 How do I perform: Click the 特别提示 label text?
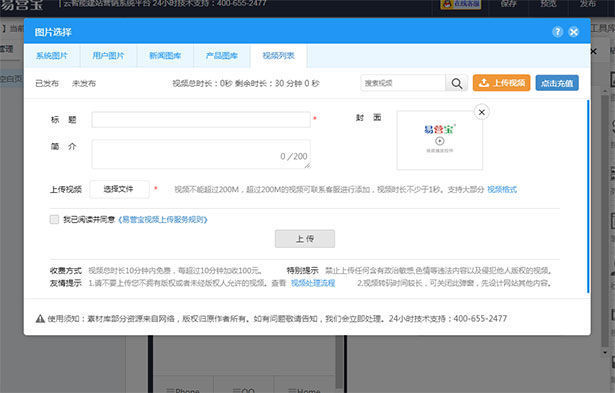[302, 271]
